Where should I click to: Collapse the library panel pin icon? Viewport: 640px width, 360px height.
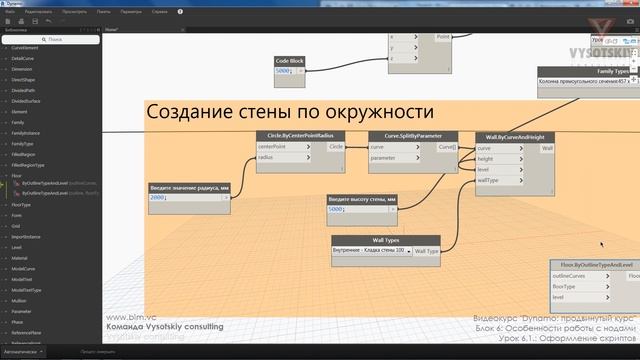coord(98,30)
